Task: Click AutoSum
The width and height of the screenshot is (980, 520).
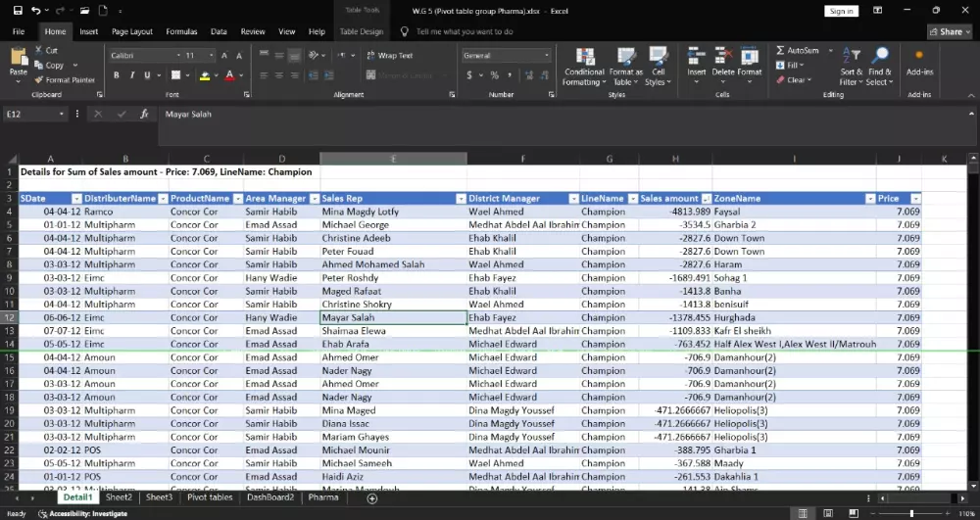Action: pyautogui.click(x=797, y=50)
